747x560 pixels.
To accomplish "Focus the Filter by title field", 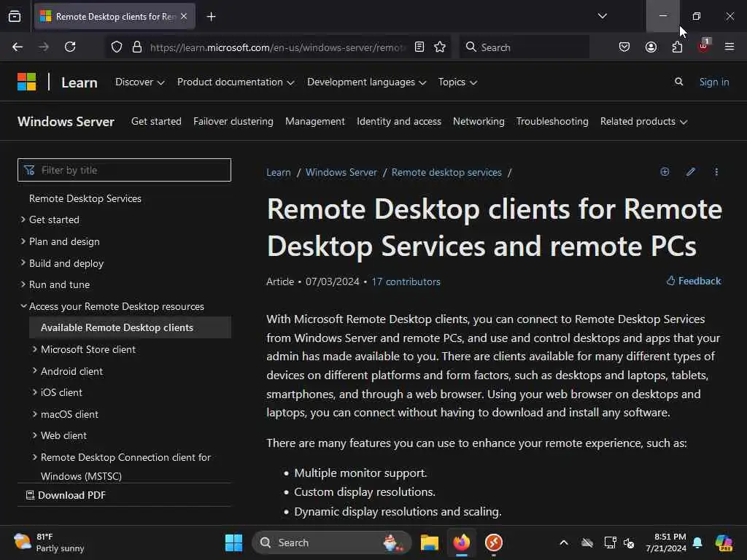I will click(124, 170).
